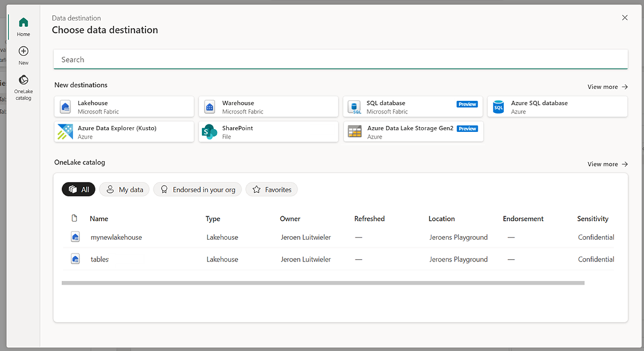The width and height of the screenshot is (644, 351).
Task: Choose the Azure SQL database tile
Action: pyautogui.click(x=557, y=106)
